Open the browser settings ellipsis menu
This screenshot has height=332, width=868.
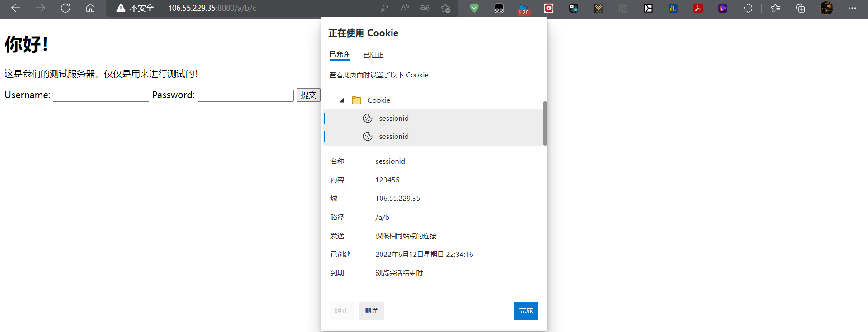click(852, 8)
